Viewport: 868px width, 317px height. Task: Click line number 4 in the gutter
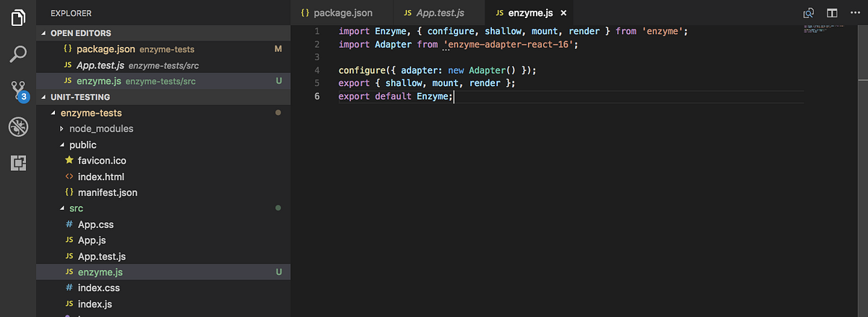317,70
